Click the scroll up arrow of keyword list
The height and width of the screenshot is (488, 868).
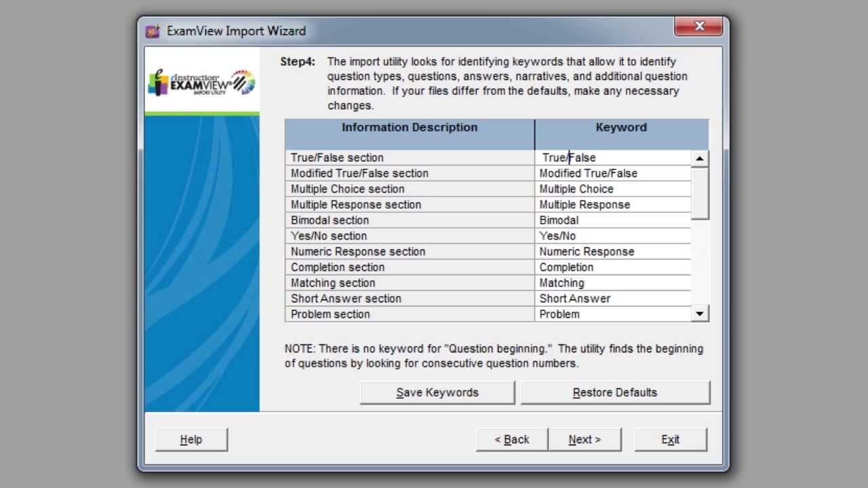(700, 159)
